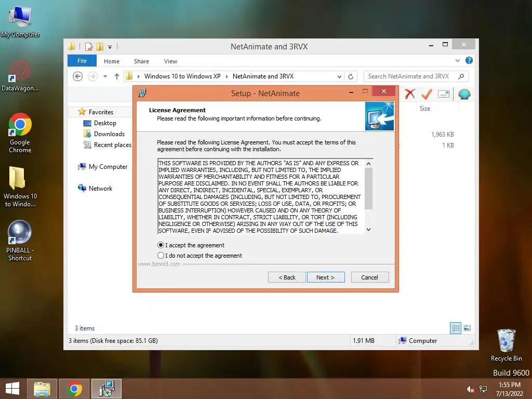Click the 1,963 KB file size cell
The width and height of the screenshot is (532, 399).
(443, 135)
